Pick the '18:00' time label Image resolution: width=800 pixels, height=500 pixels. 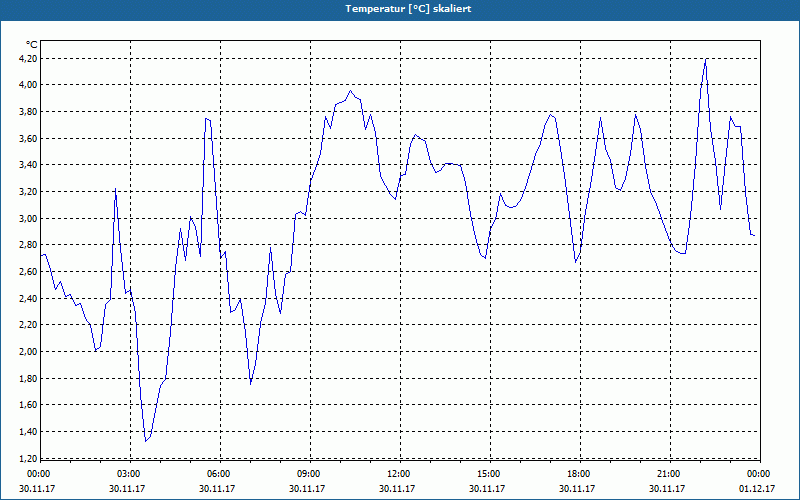click(578, 474)
